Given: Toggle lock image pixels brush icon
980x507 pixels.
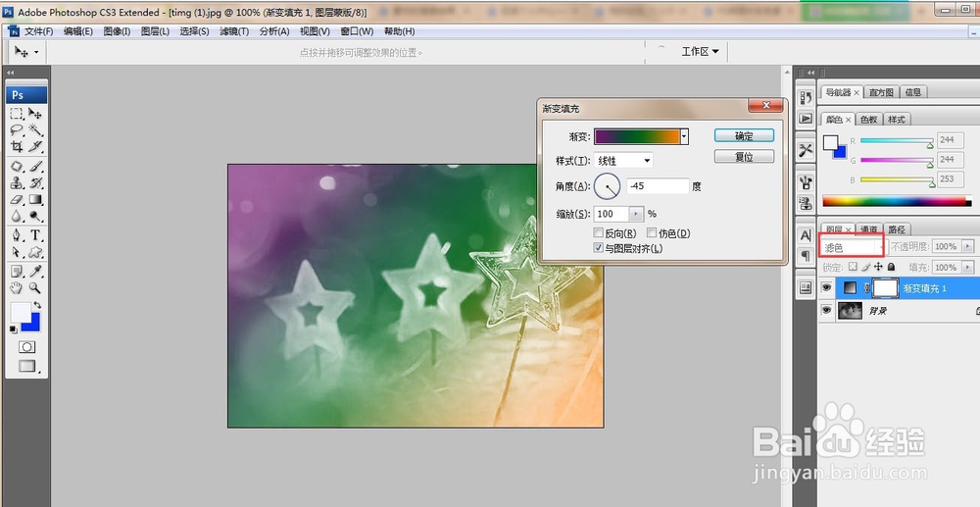Looking at the screenshot, I should (x=865, y=267).
